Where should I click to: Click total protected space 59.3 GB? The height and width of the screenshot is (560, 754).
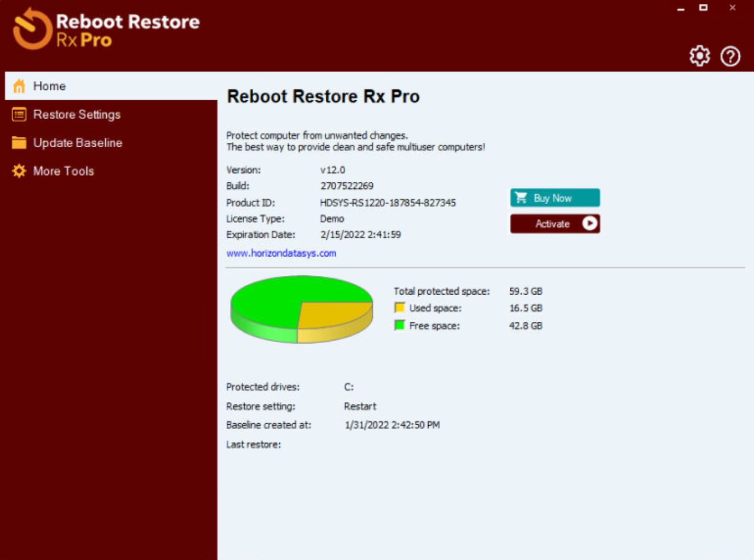526,291
